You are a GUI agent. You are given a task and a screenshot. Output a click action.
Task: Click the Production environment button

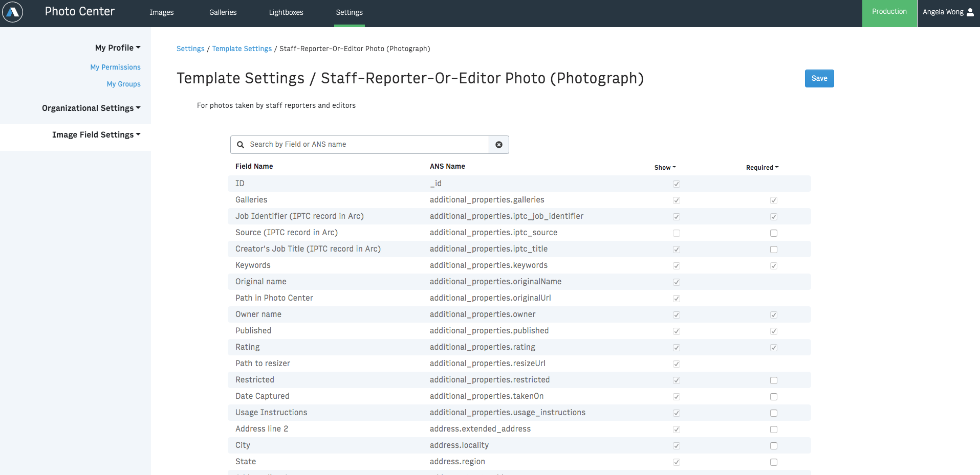889,13
